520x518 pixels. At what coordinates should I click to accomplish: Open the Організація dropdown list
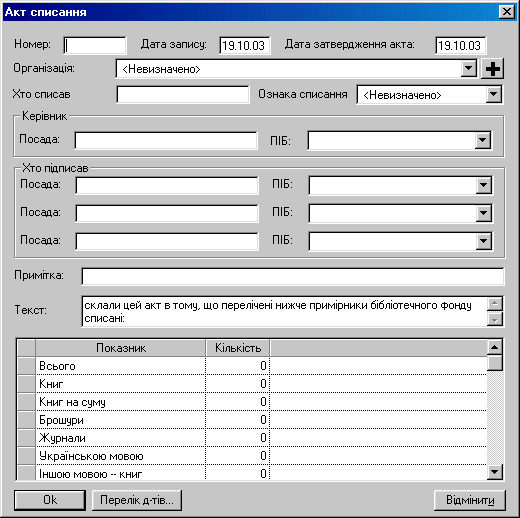click(x=468, y=69)
